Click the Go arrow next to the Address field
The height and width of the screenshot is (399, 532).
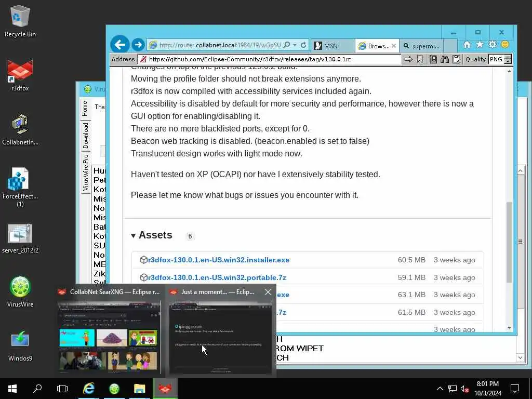click(x=408, y=59)
